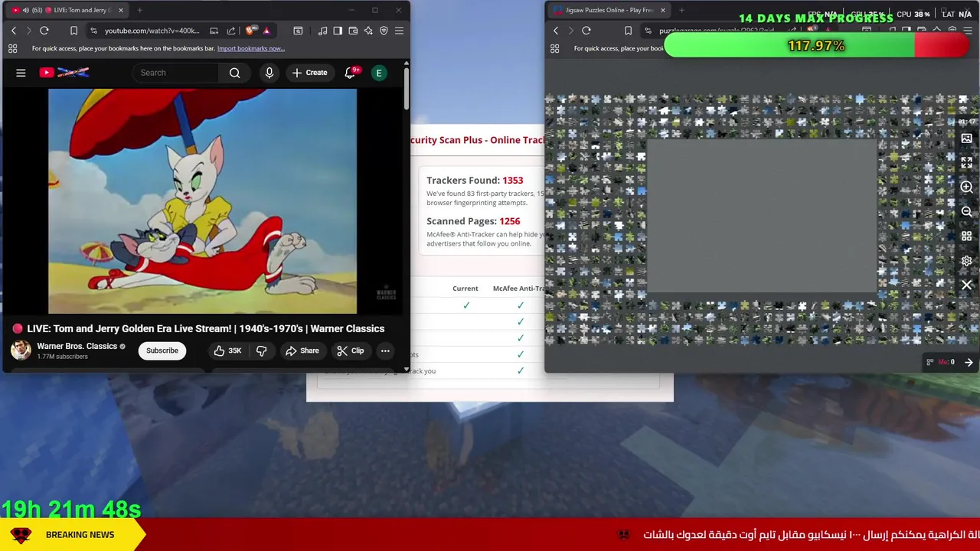Reload the puzzle page
This screenshot has height=551, width=980.
coord(586,31)
